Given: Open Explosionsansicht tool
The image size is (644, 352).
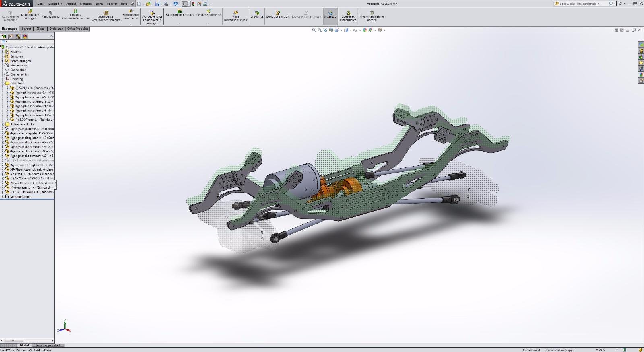Looking at the screenshot, I should (278, 14).
